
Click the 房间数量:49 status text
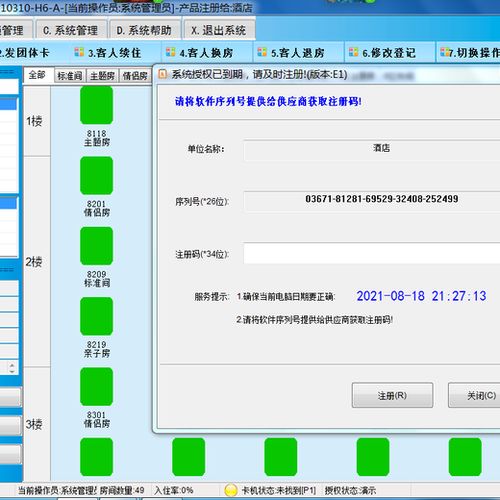coord(122,490)
